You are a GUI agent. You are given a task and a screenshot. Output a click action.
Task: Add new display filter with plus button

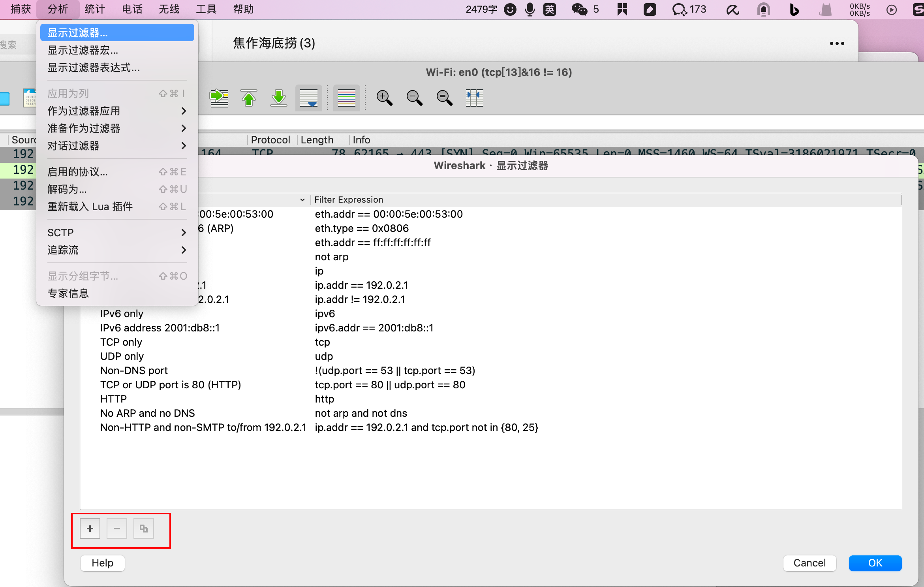[90, 529]
